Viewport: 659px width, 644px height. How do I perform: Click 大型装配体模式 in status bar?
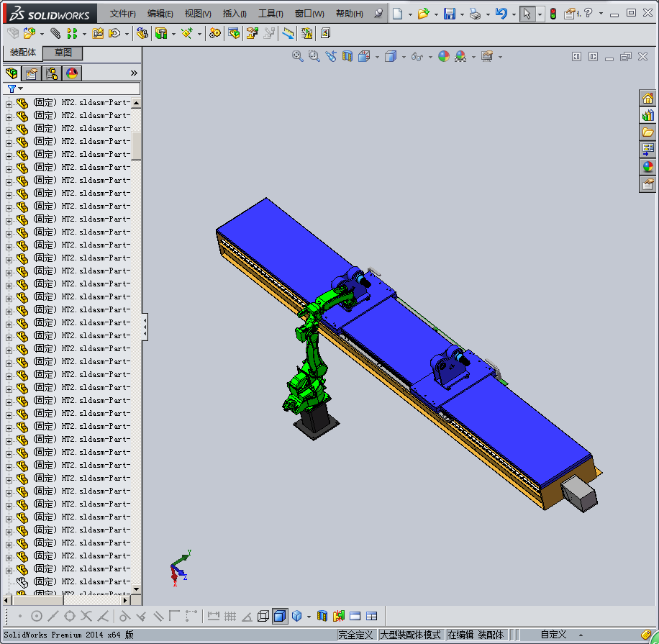(410, 635)
